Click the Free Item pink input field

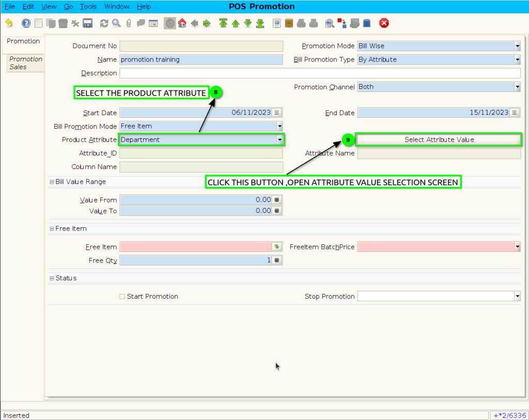click(x=196, y=247)
